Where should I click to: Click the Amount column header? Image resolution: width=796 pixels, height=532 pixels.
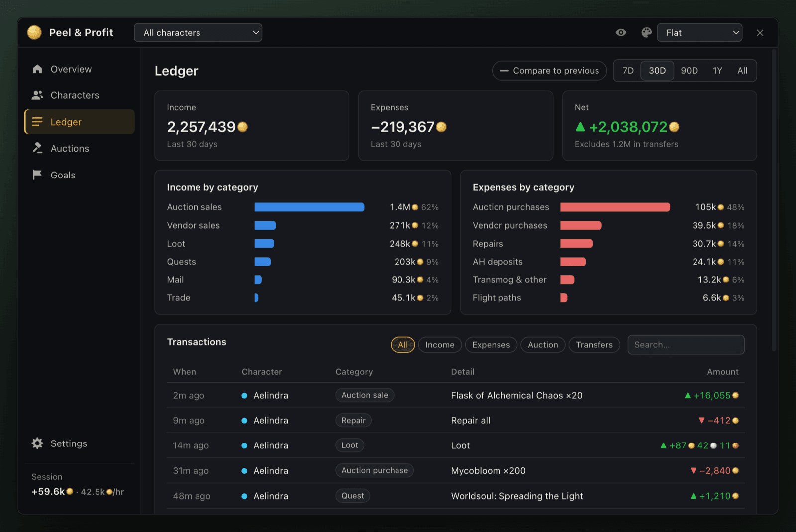point(722,372)
